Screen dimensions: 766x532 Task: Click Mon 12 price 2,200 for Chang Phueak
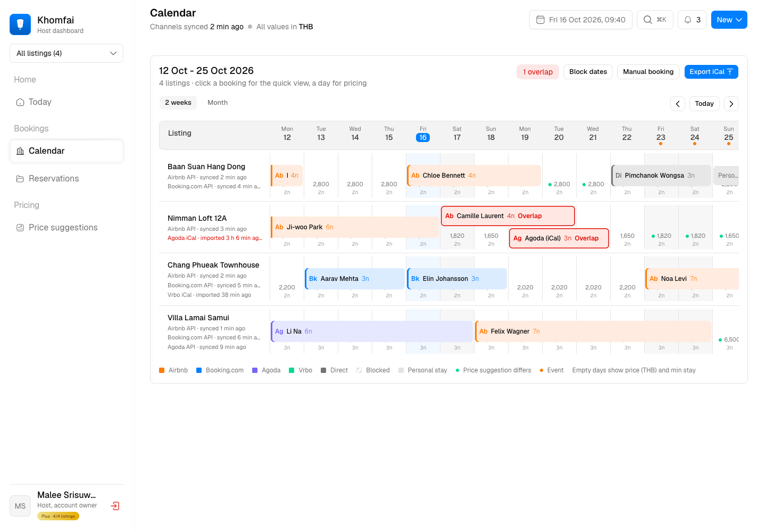287,287
